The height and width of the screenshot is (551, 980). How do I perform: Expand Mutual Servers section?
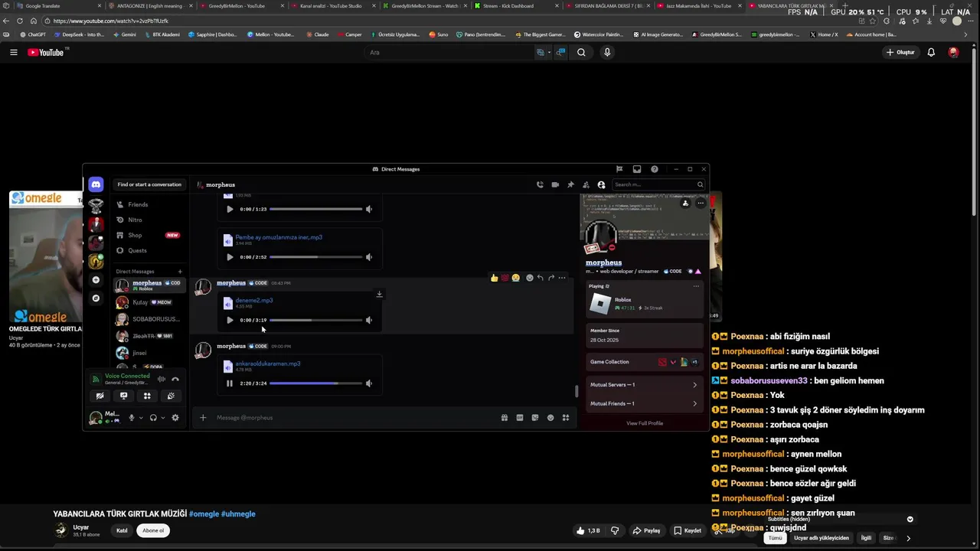644,385
